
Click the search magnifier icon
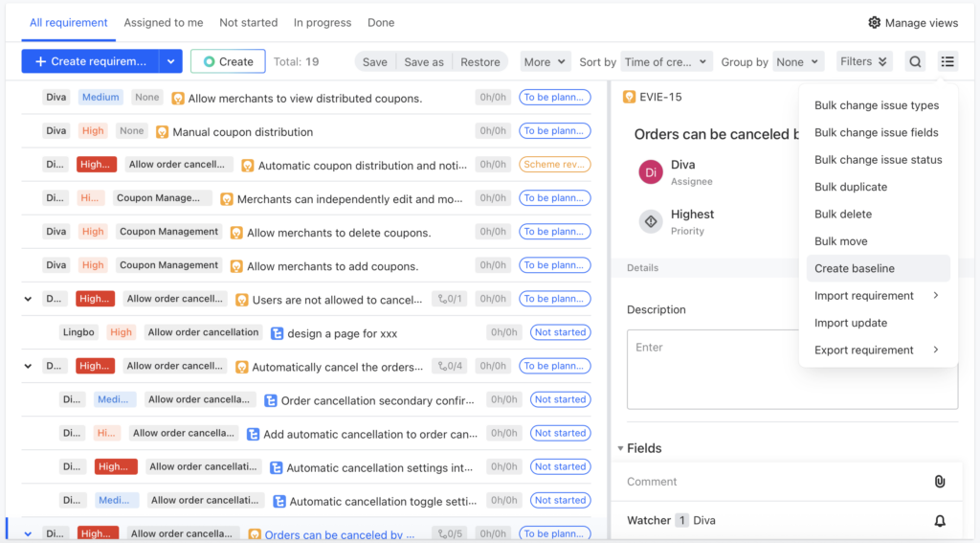[916, 62]
